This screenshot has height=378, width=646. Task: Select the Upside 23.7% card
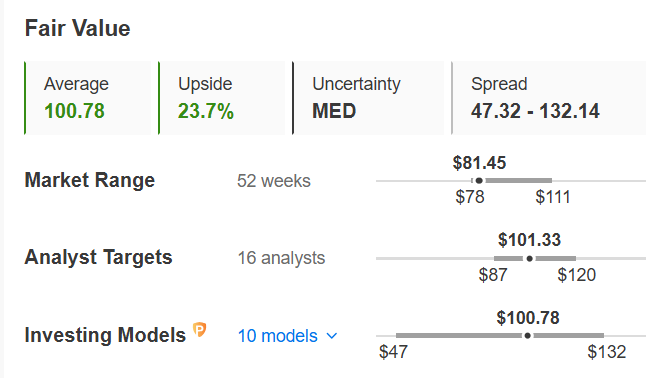[x=222, y=98]
